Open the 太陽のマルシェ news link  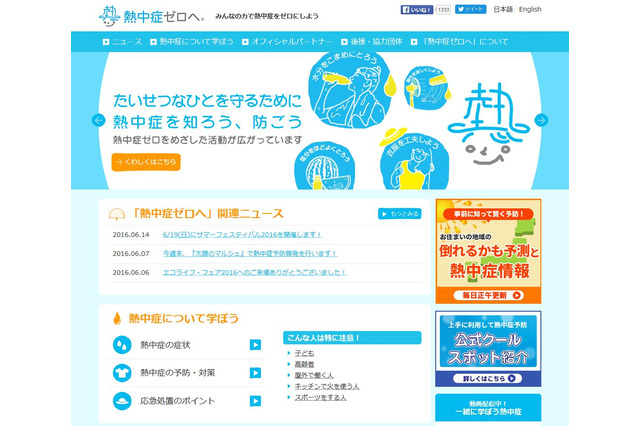(250, 253)
